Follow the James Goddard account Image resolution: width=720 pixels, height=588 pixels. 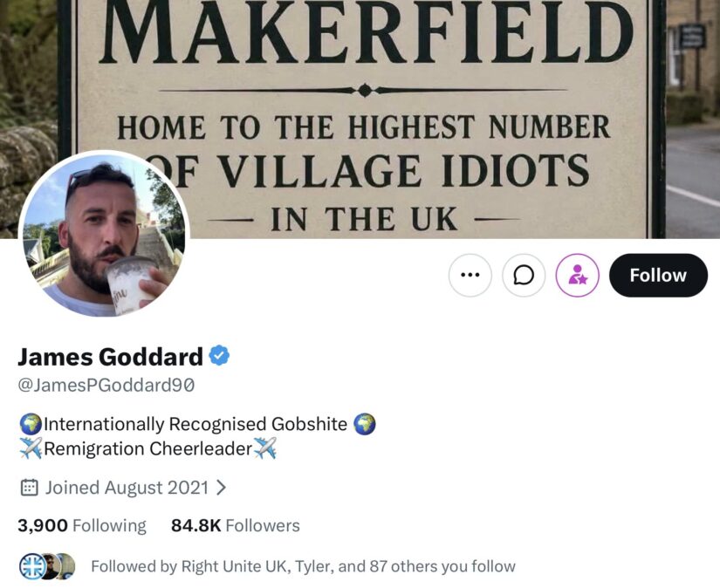tap(658, 276)
